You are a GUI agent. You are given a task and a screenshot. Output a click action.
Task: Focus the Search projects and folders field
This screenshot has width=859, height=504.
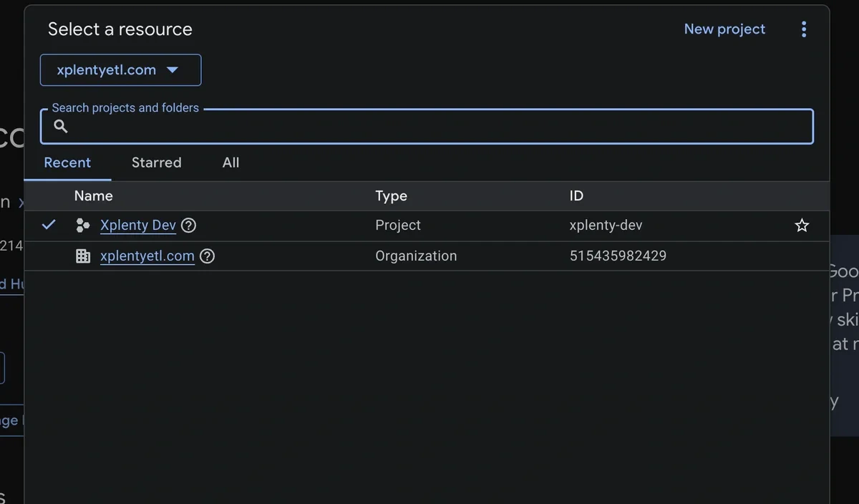click(x=427, y=127)
